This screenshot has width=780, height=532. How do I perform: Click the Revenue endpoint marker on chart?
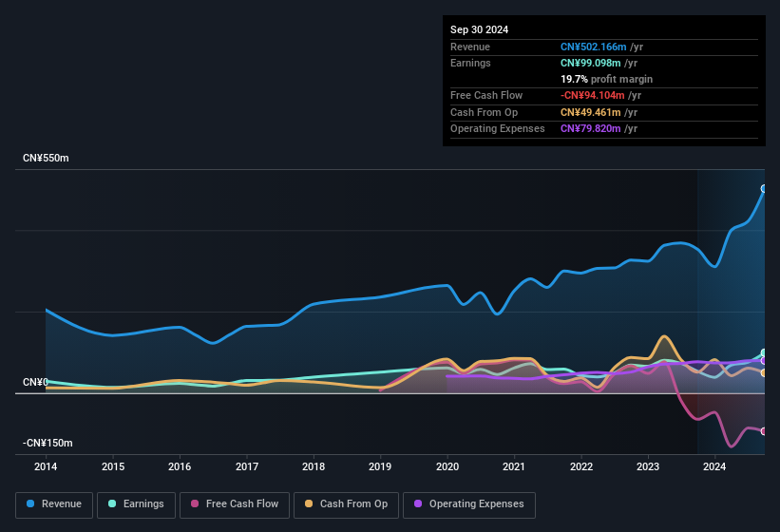[764, 188]
